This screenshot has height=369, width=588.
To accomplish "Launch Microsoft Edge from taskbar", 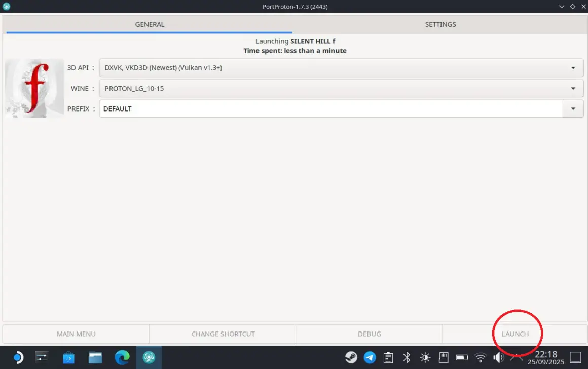I will (122, 357).
